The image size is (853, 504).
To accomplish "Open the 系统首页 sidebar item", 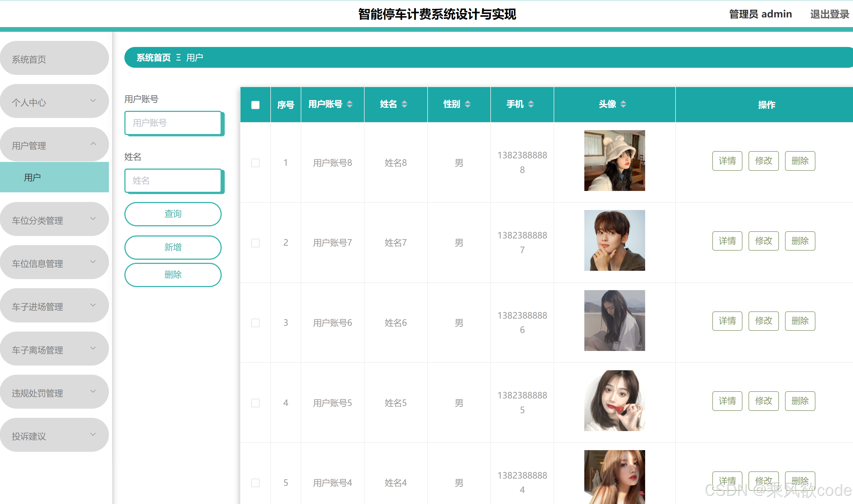I will 54,59.
